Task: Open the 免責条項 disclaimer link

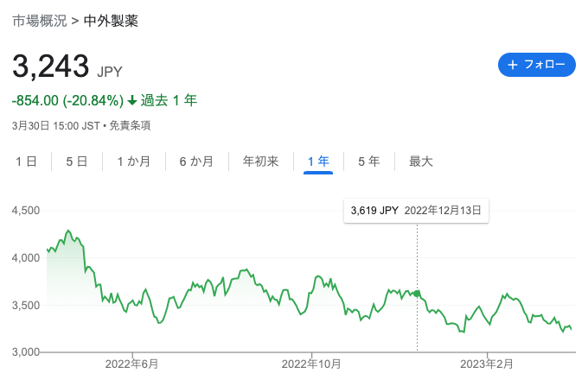Action: click(130, 126)
